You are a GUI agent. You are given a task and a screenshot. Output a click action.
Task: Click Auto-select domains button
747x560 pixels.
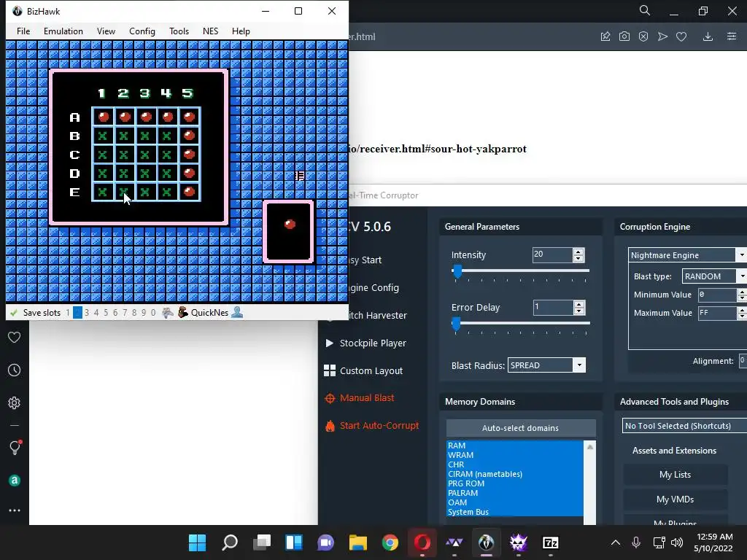coord(520,427)
